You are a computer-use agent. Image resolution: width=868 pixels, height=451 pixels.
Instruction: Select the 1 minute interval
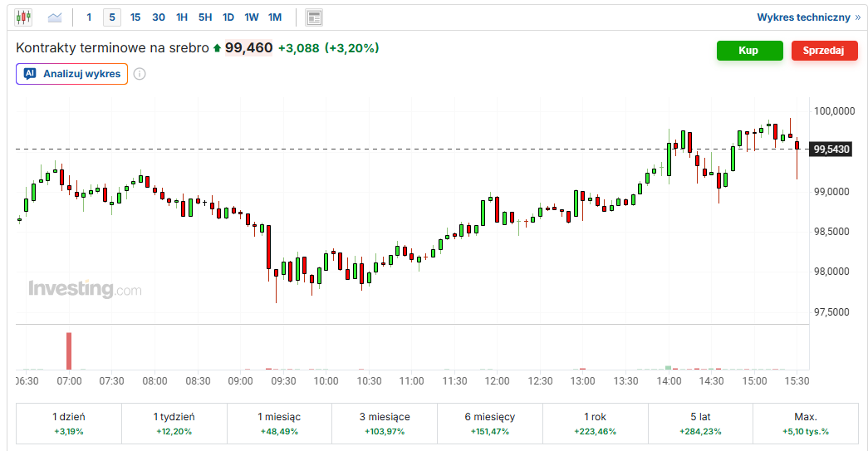(x=89, y=17)
